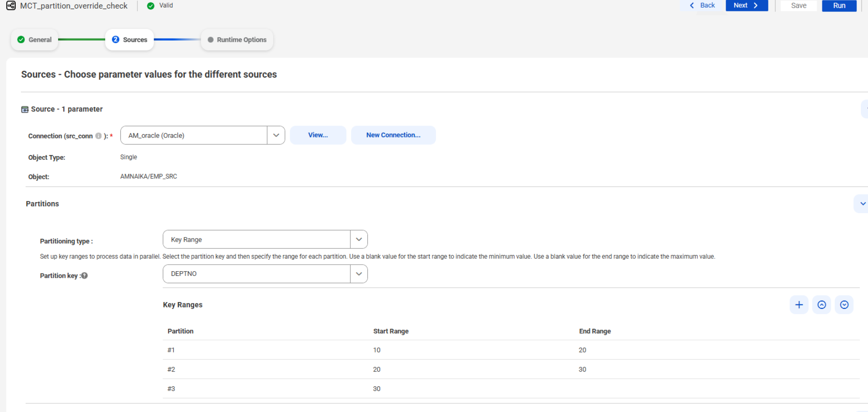The image size is (868, 412).
Task: Click the help icon beside Partition key
Action: tap(84, 275)
